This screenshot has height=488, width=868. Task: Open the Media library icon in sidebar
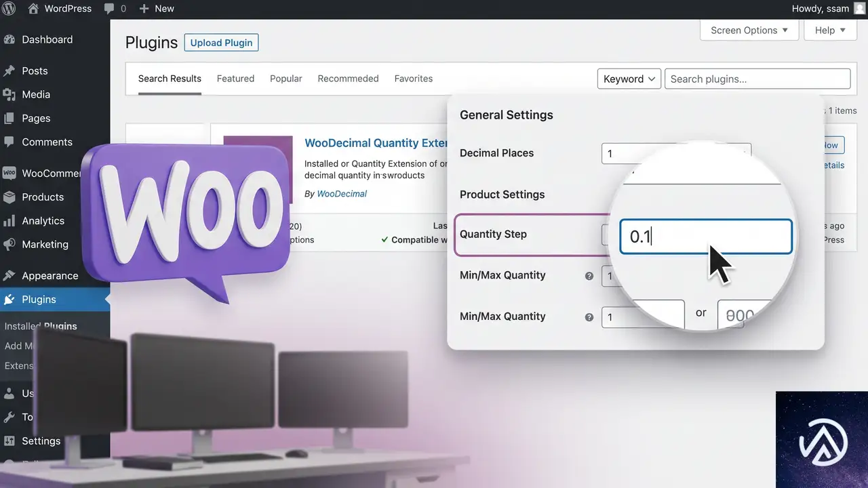click(9, 94)
